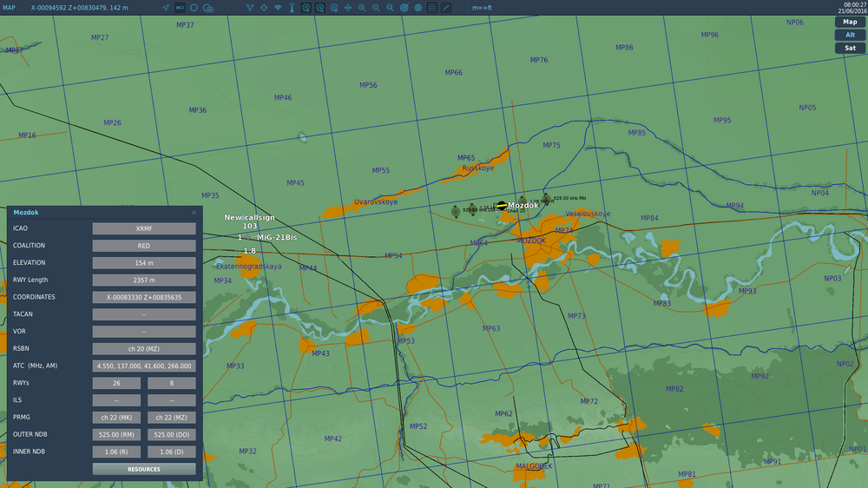Click the m=>ft unit conversion button
868x488 pixels.
click(x=482, y=8)
